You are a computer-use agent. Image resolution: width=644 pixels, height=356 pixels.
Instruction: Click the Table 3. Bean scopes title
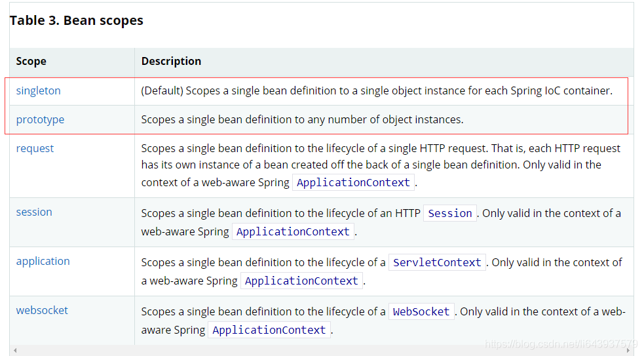point(76,20)
